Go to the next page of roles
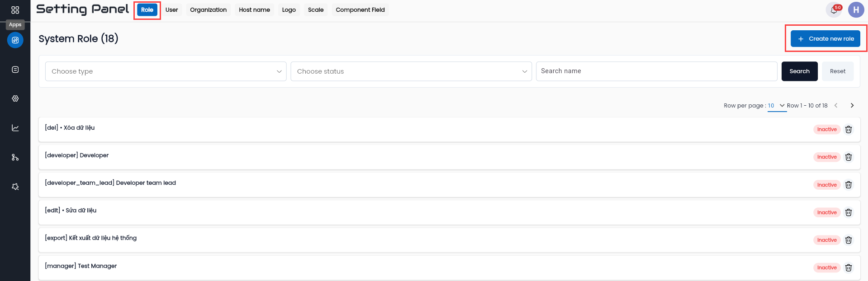 852,105
